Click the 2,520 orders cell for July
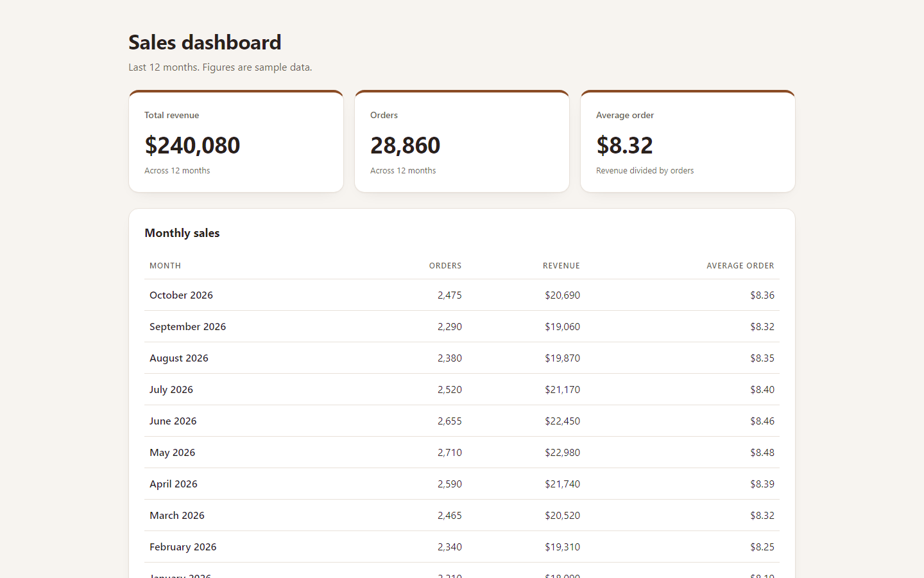 (x=450, y=390)
